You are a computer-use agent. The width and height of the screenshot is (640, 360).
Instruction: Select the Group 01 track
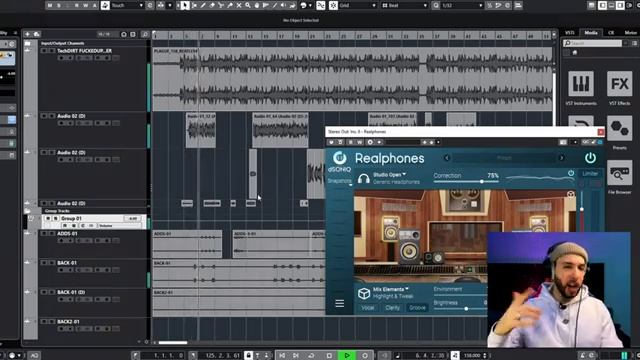pos(71,218)
